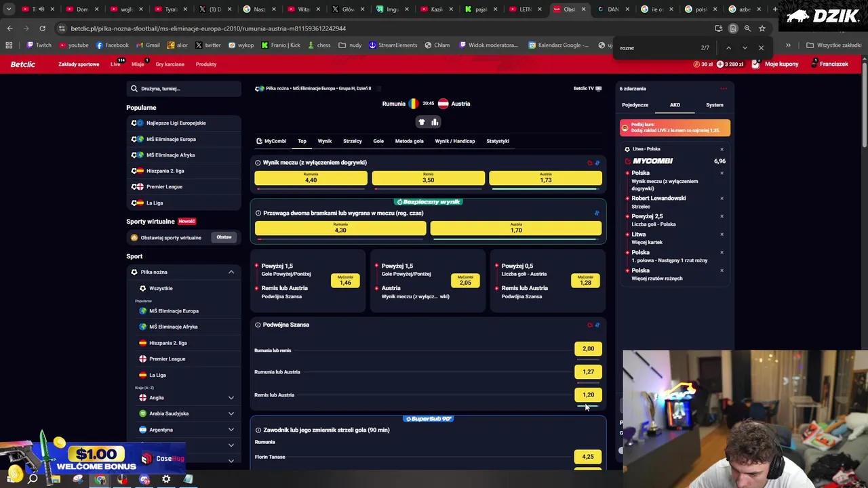Open the browser zoom magnifier icon
Screen dimensions: 868x488
747,28
